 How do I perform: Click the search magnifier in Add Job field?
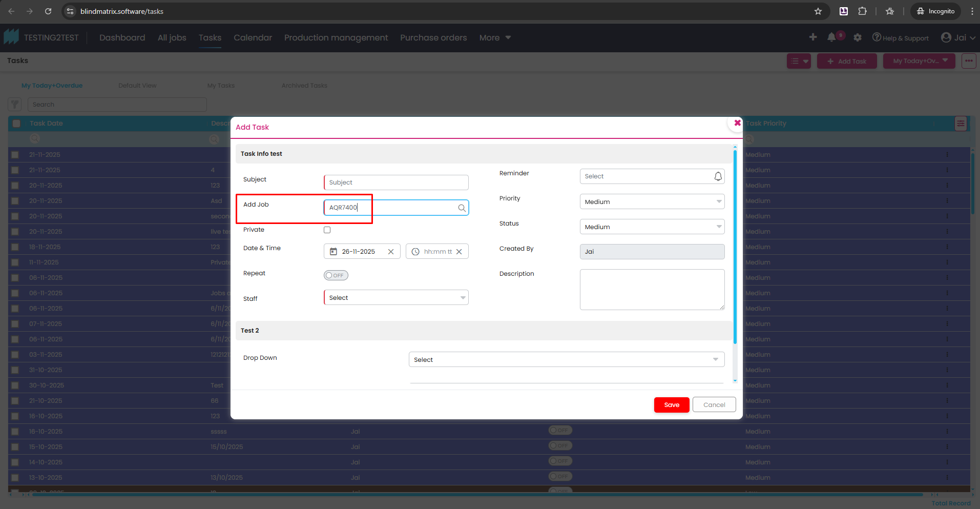pos(462,208)
